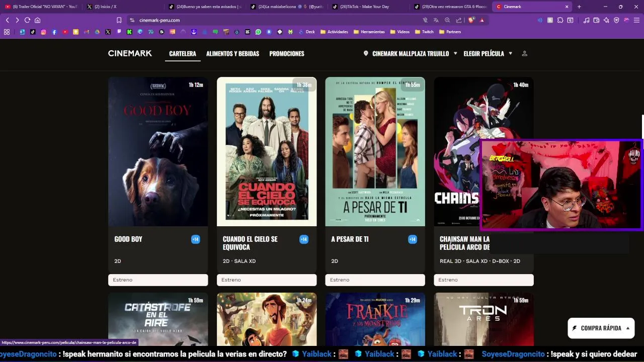
Task: Switch to the Trailer Oficial YouTube tab
Action: pyautogui.click(x=41, y=7)
